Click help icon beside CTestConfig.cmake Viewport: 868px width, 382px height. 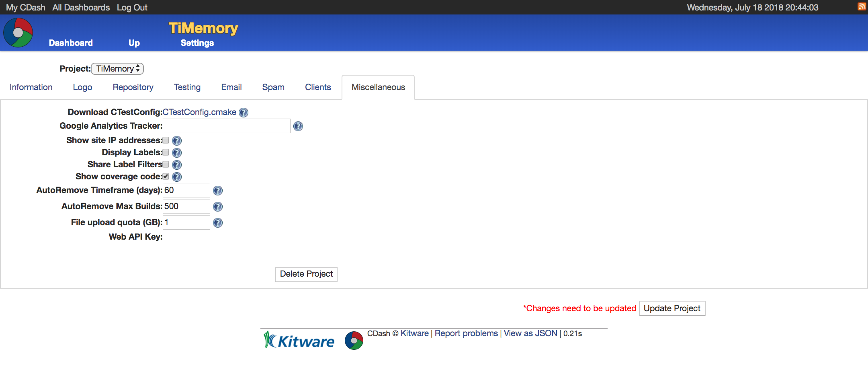(x=244, y=113)
